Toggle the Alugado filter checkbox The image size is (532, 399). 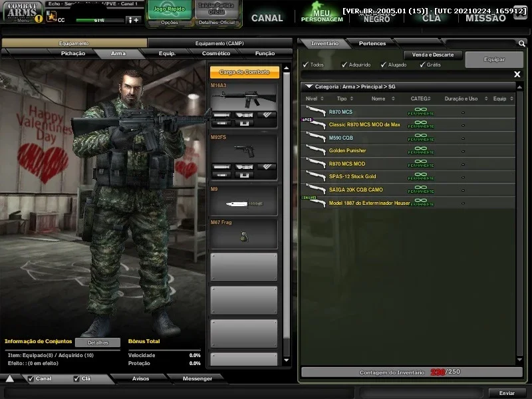point(384,65)
